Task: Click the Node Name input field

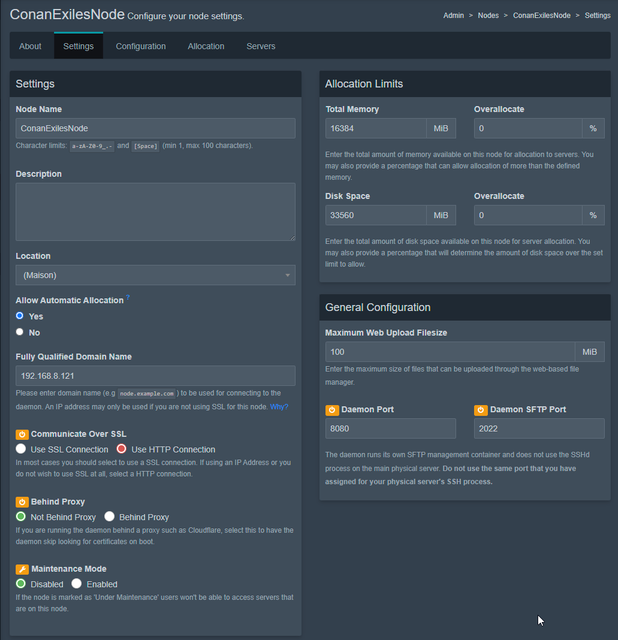Action: (156, 128)
